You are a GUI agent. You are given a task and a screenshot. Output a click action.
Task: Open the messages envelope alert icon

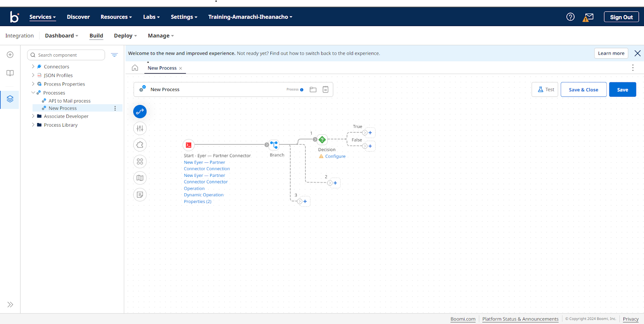pyautogui.click(x=588, y=17)
